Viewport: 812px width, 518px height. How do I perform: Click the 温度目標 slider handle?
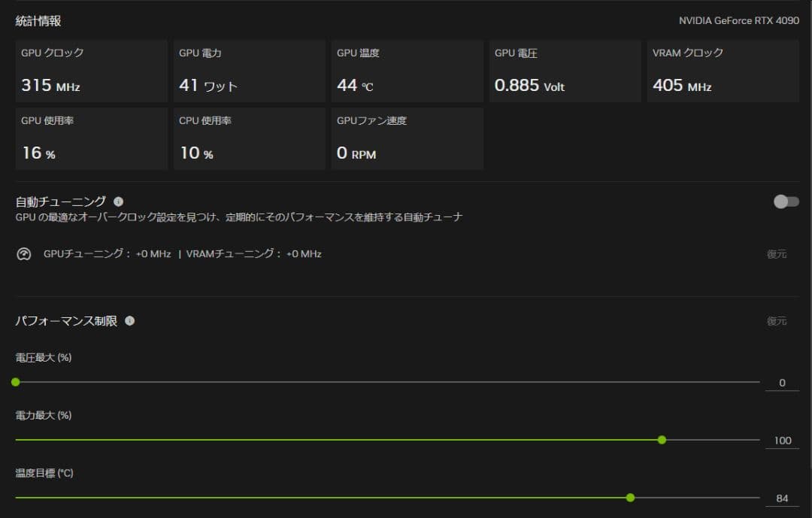pyautogui.click(x=630, y=498)
